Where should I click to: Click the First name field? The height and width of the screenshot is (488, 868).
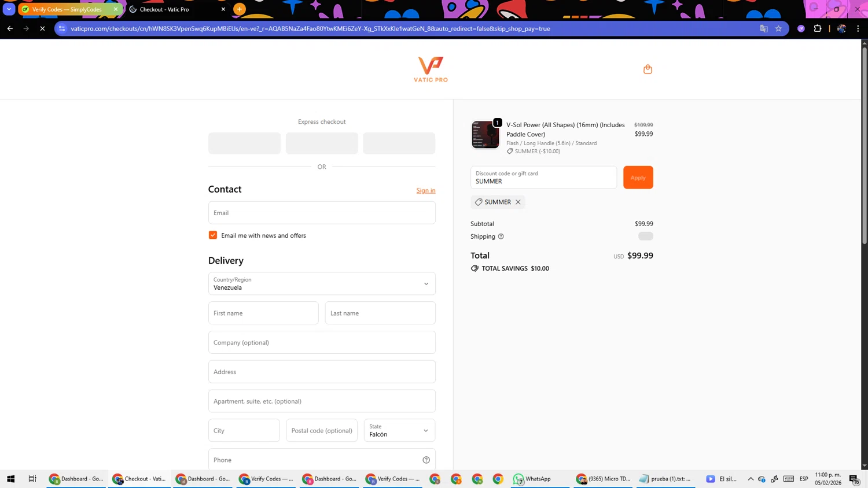(x=263, y=313)
